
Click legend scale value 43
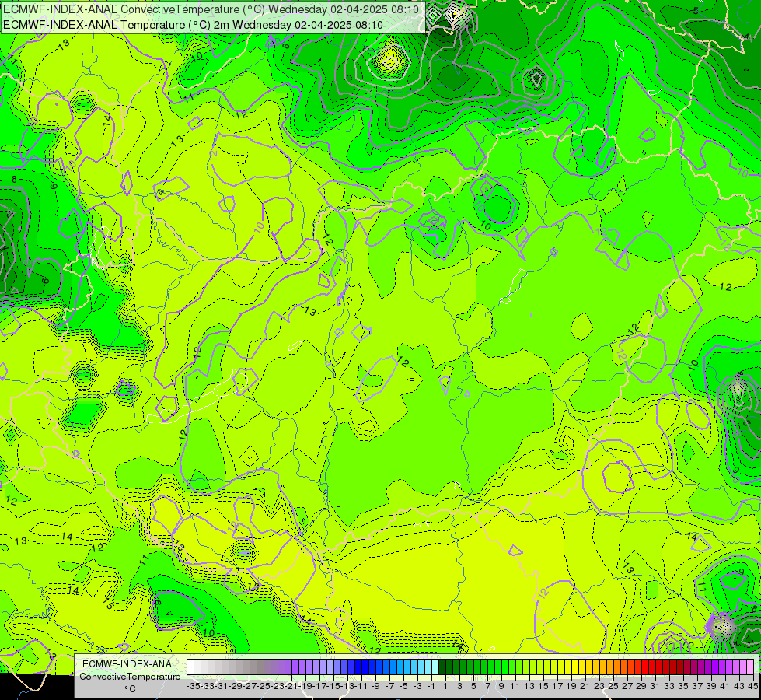(739, 686)
